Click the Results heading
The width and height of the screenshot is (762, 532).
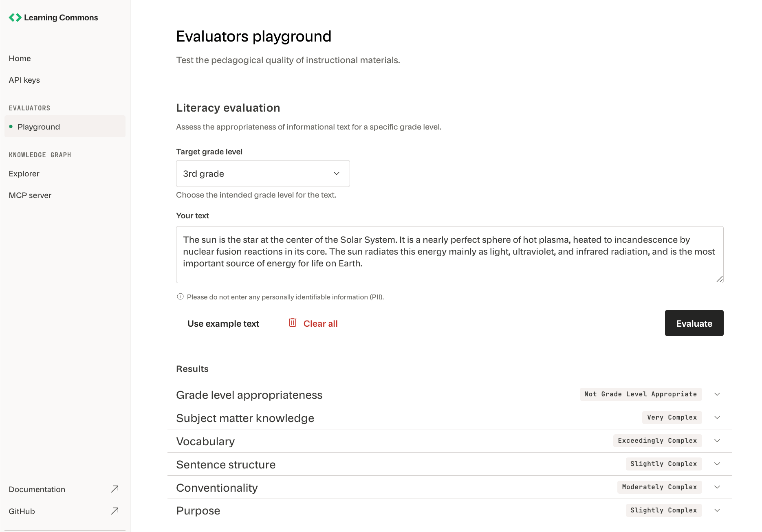click(x=192, y=369)
